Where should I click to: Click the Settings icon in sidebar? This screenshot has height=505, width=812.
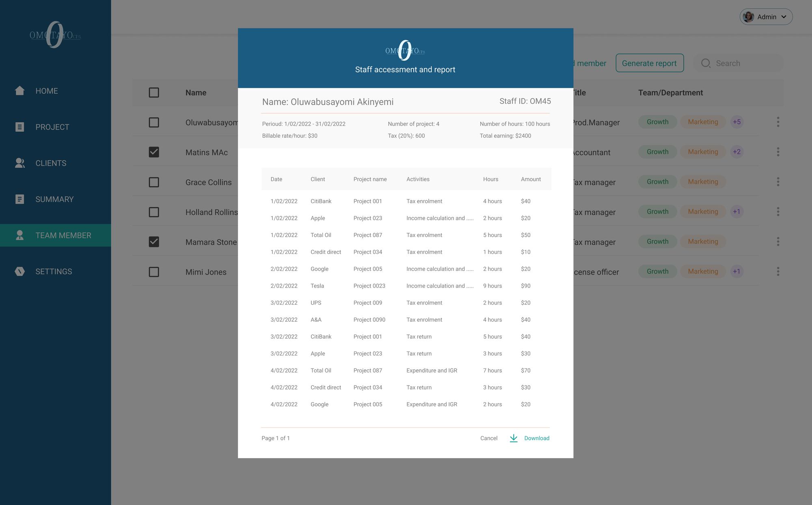(x=19, y=271)
